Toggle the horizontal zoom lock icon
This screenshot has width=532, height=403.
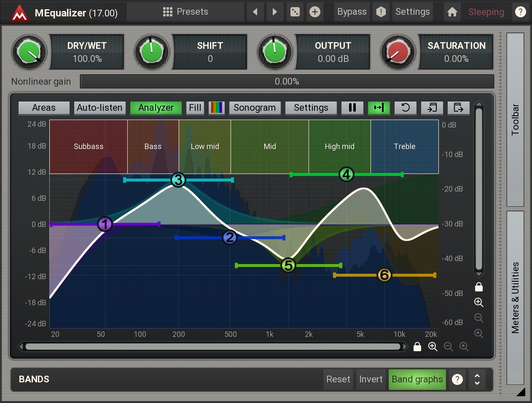tap(417, 347)
